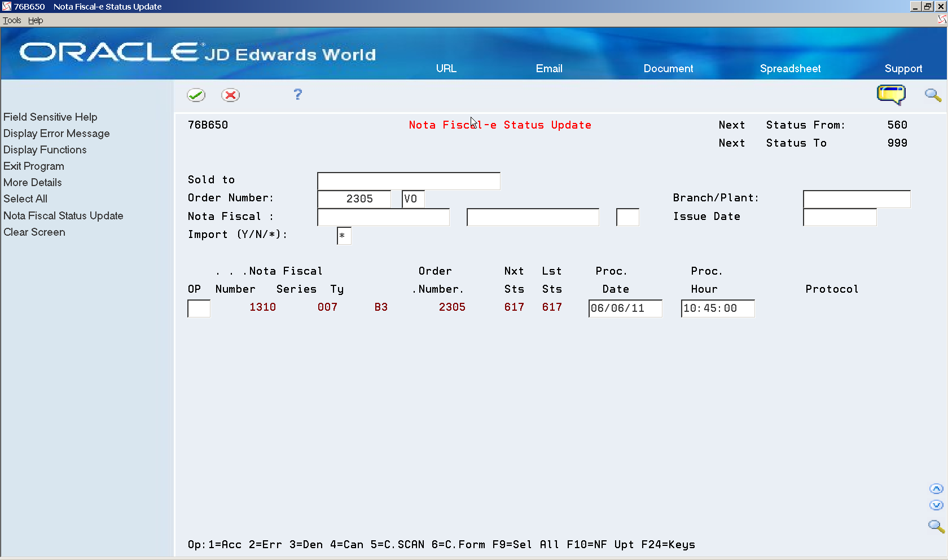Click the magnifier icon in top toolbar

[x=933, y=95]
